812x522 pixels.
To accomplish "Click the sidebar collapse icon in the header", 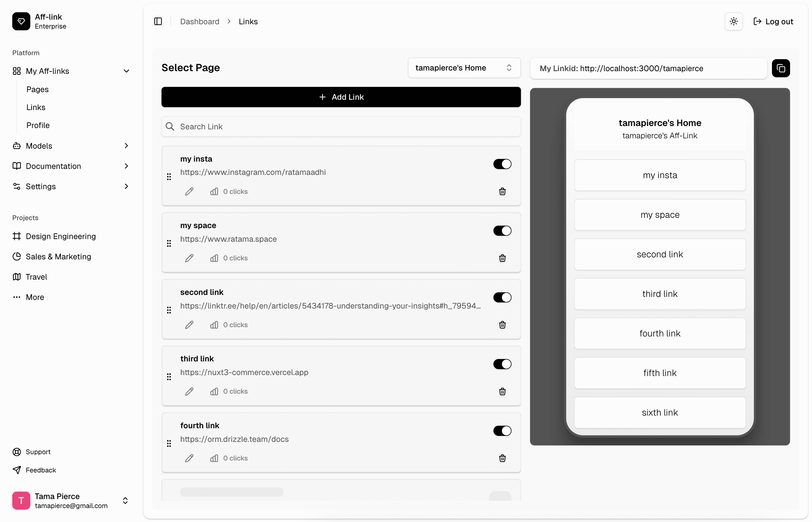I will point(158,21).
